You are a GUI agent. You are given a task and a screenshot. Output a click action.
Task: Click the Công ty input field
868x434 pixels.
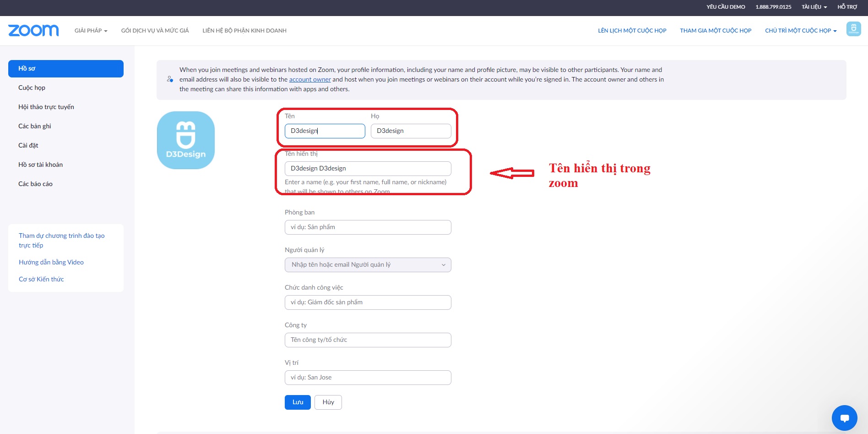coord(368,340)
